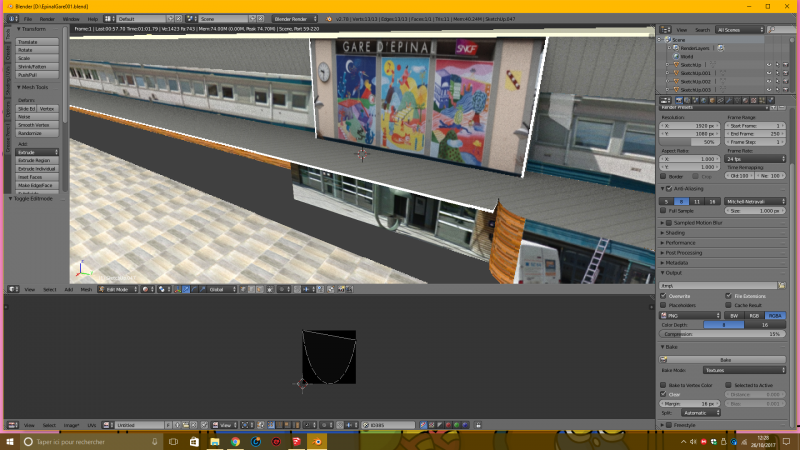Open the Constraints chain-link tab icon
The height and width of the screenshot is (450, 800).
coord(720,100)
